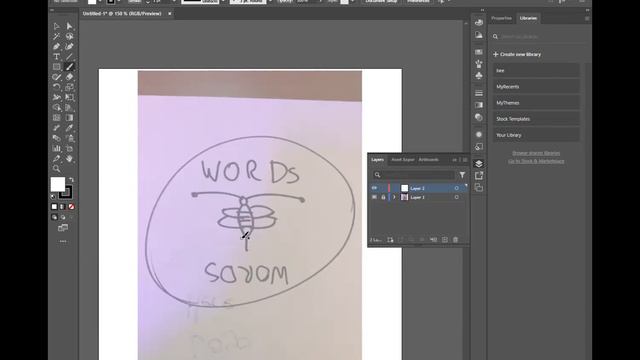640x360 pixels.
Task: Select the Hand tool
Action: (69, 159)
